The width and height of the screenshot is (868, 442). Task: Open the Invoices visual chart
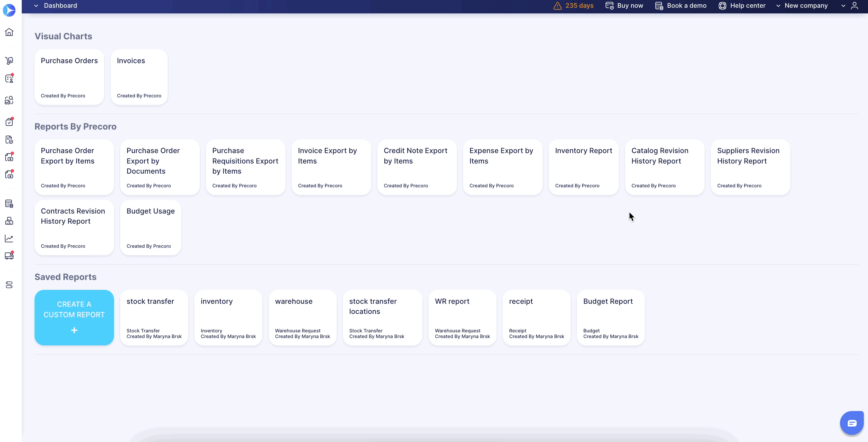coord(139,77)
